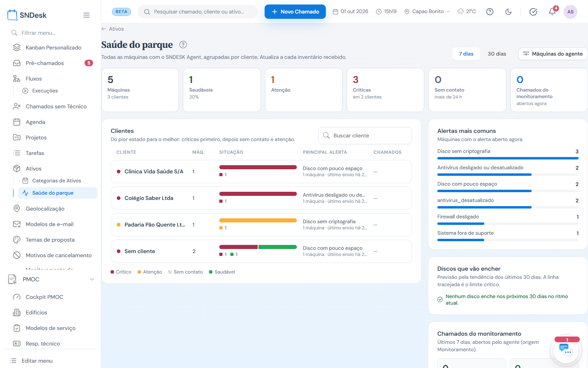This screenshot has height=368, width=588.
Task: Click the Críticas summary card
Action: pos(385,90)
